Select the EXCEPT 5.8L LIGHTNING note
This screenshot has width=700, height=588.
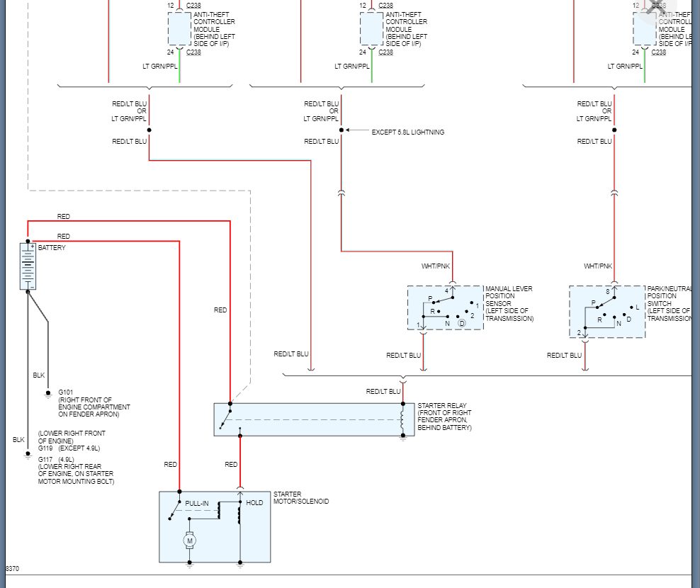tap(408, 132)
